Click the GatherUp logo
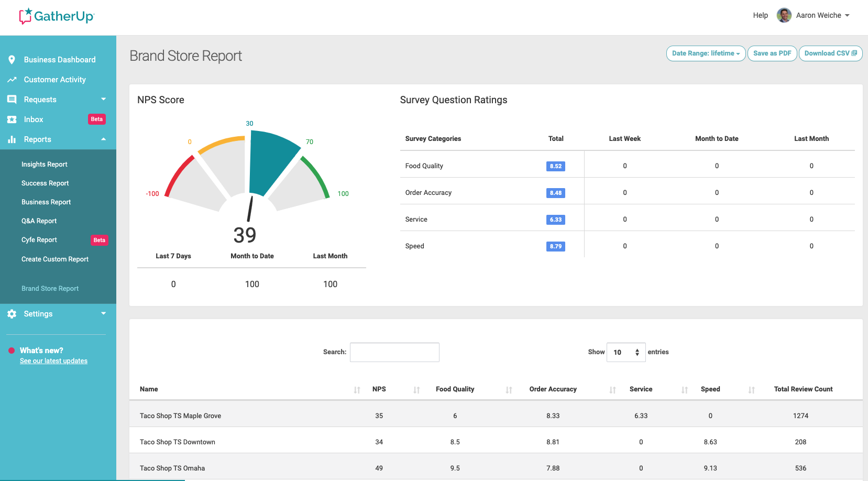Viewport: 868px width, 481px height. 57,16
